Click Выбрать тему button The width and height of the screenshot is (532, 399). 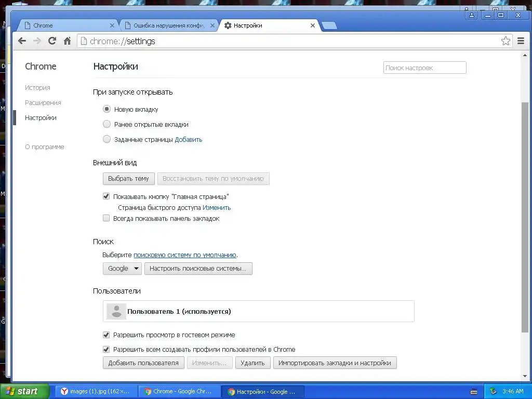(129, 179)
